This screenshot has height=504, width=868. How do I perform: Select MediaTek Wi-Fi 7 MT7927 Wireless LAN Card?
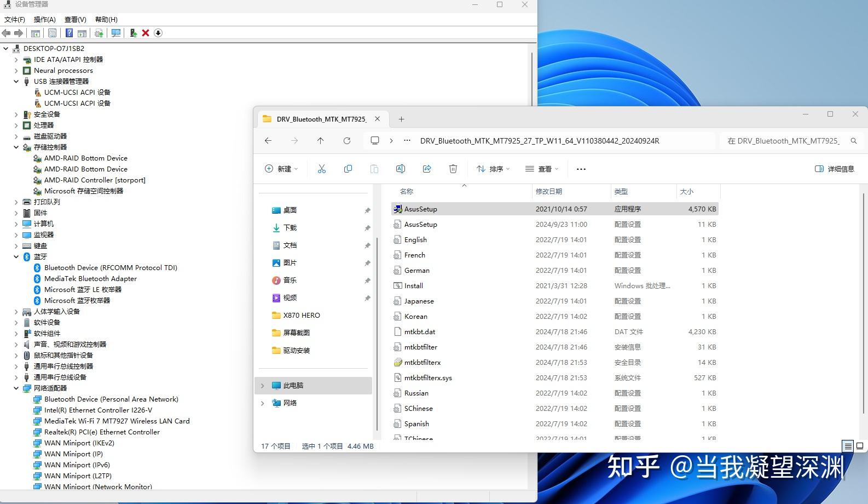tap(117, 421)
